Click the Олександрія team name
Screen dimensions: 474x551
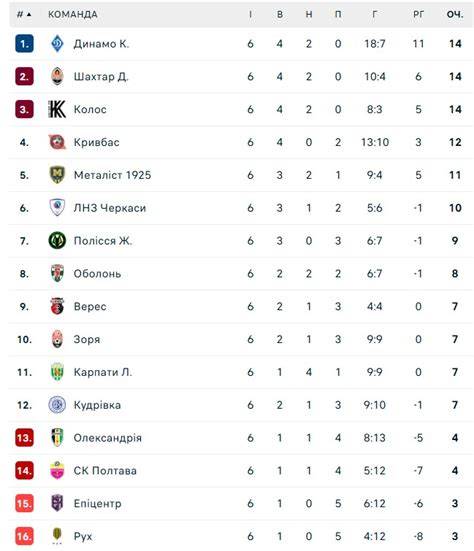108,438
